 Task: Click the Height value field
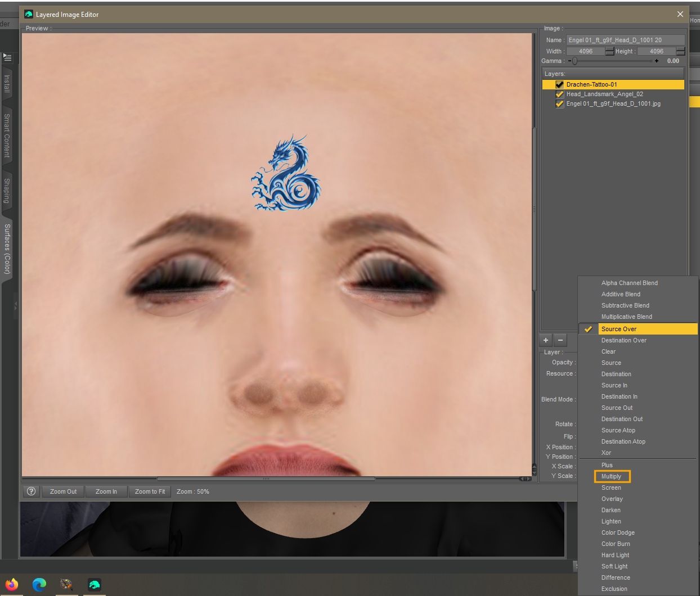click(x=657, y=51)
